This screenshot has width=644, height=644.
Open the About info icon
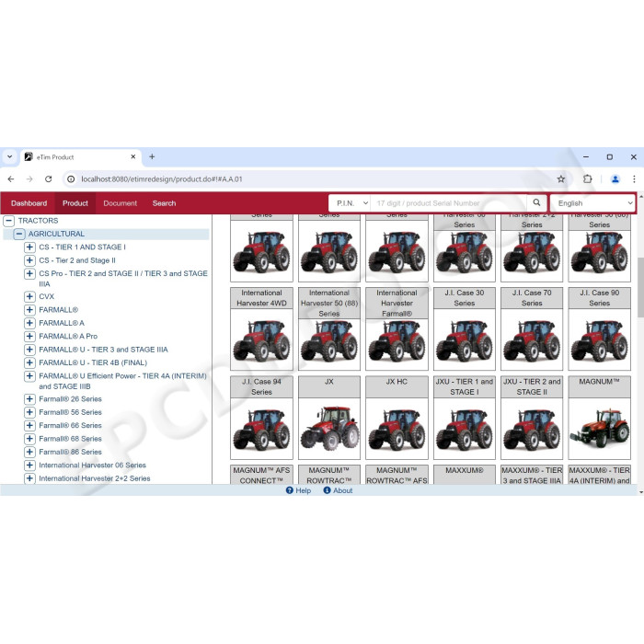tap(327, 490)
